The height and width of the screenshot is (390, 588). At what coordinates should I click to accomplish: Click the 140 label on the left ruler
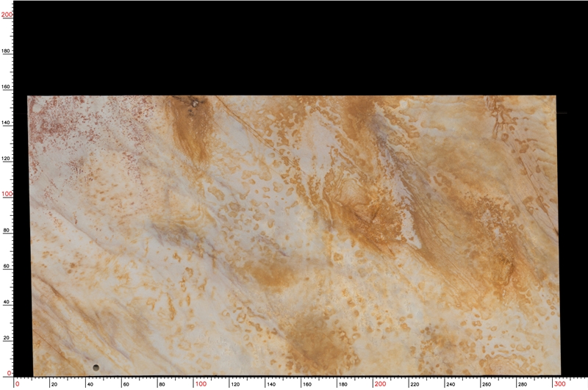(6, 123)
